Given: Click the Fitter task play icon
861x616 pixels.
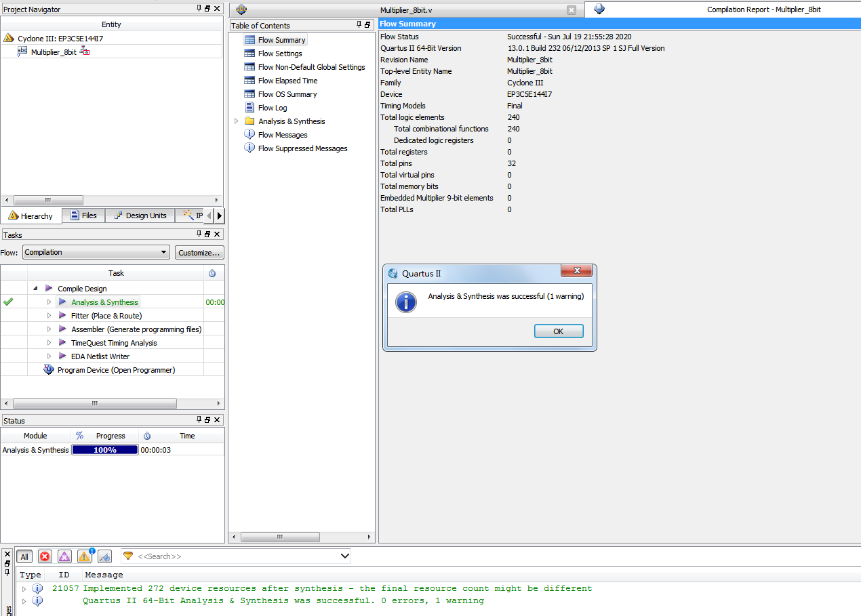Looking at the screenshot, I should pyautogui.click(x=62, y=316).
